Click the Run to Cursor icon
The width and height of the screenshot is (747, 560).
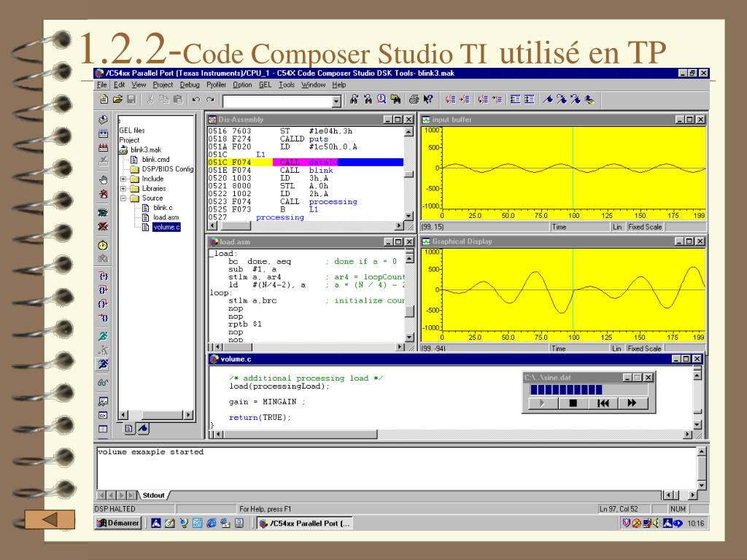[103, 318]
